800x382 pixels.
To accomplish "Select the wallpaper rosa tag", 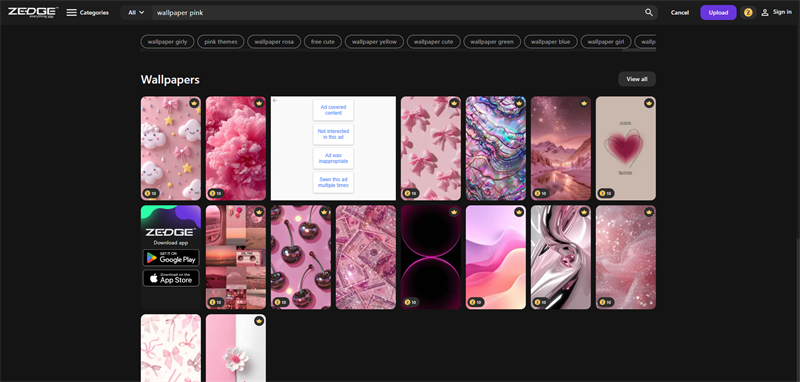I will pos(274,42).
